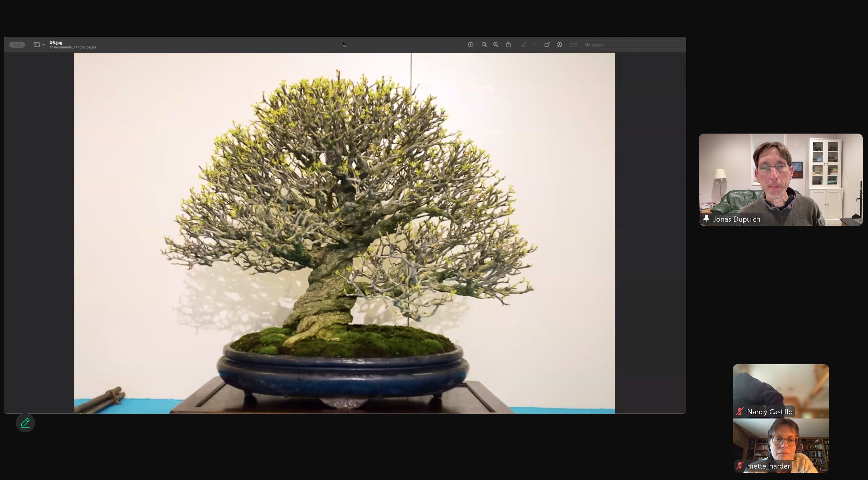Viewport: 868px width, 480px height.
Task: Open the search options magnifier dropdown
Action: 587,45
